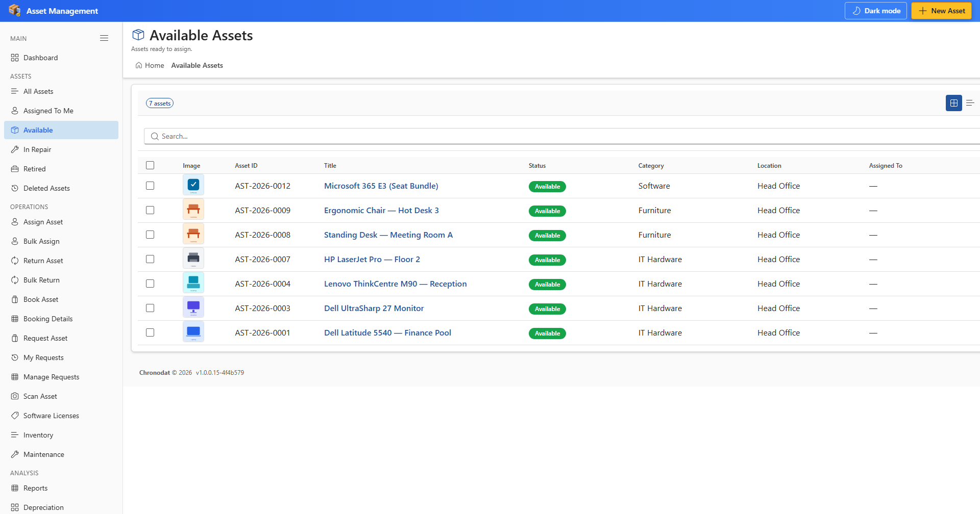Check the box for AST-2026-0001
This screenshot has width=980, height=514.
click(150, 332)
